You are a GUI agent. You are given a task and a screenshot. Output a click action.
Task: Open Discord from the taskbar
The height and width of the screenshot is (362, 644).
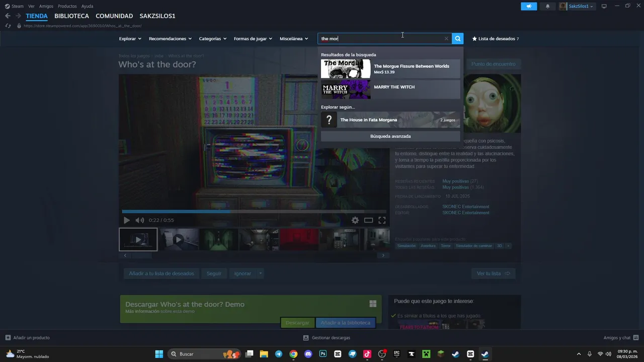pyautogui.click(x=308, y=354)
